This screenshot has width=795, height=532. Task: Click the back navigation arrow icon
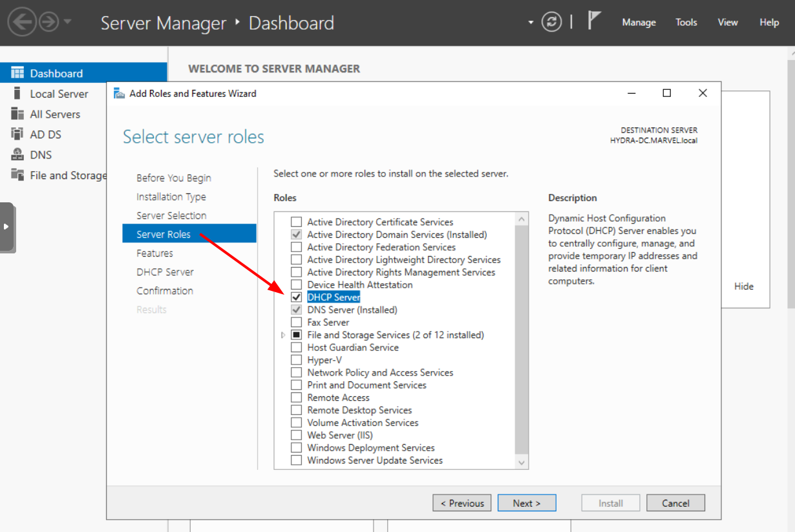[x=21, y=23]
